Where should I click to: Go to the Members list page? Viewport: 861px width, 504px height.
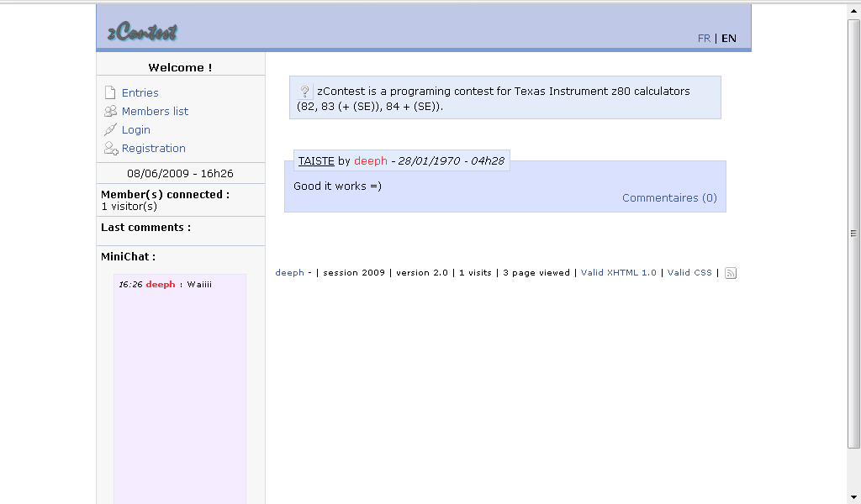tap(155, 111)
